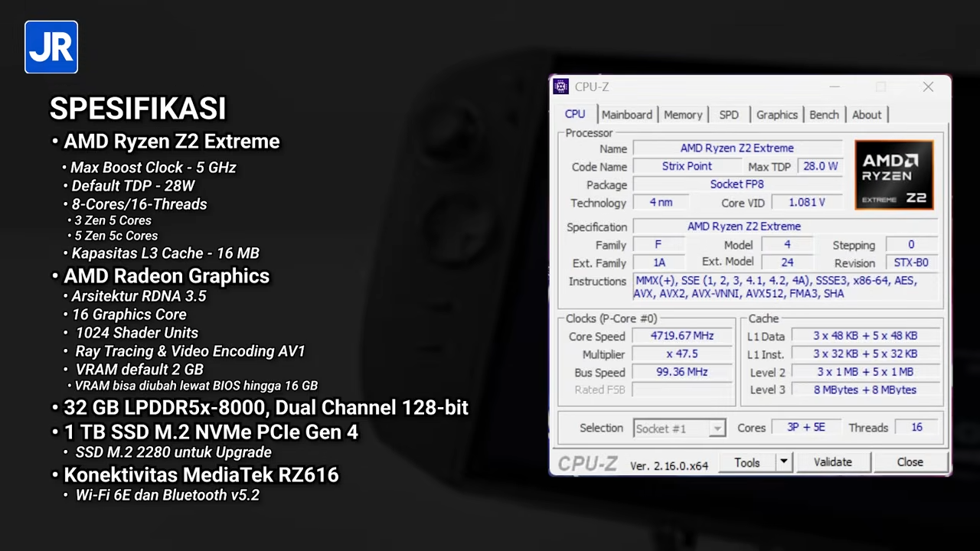Go to the Graphics tab
Screen dimensions: 980x551
pos(776,115)
